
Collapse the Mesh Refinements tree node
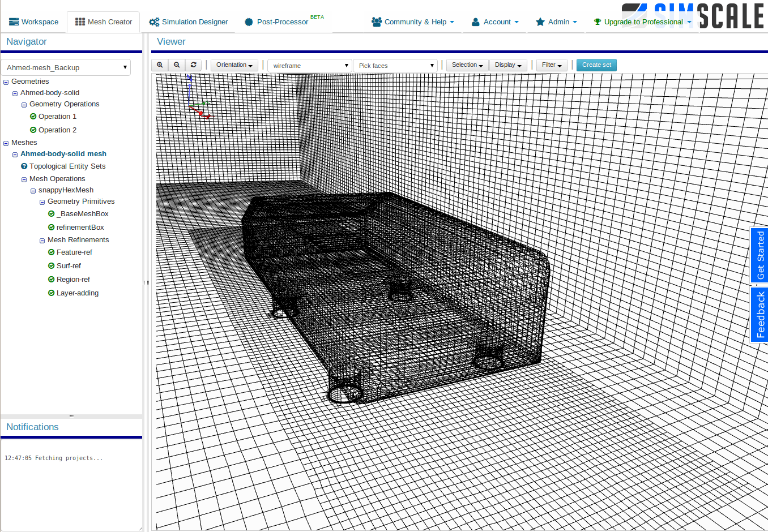pyautogui.click(x=42, y=240)
